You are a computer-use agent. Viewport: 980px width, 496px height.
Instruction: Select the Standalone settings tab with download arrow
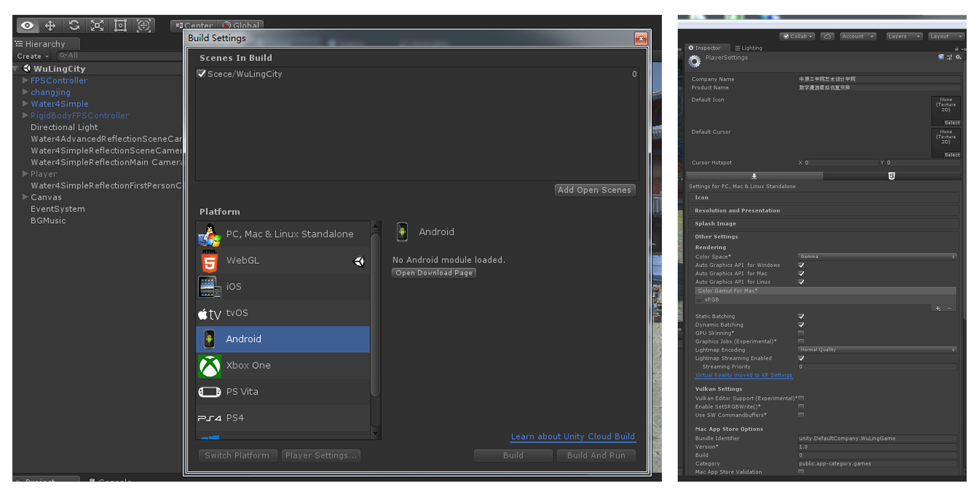(x=754, y=176)
